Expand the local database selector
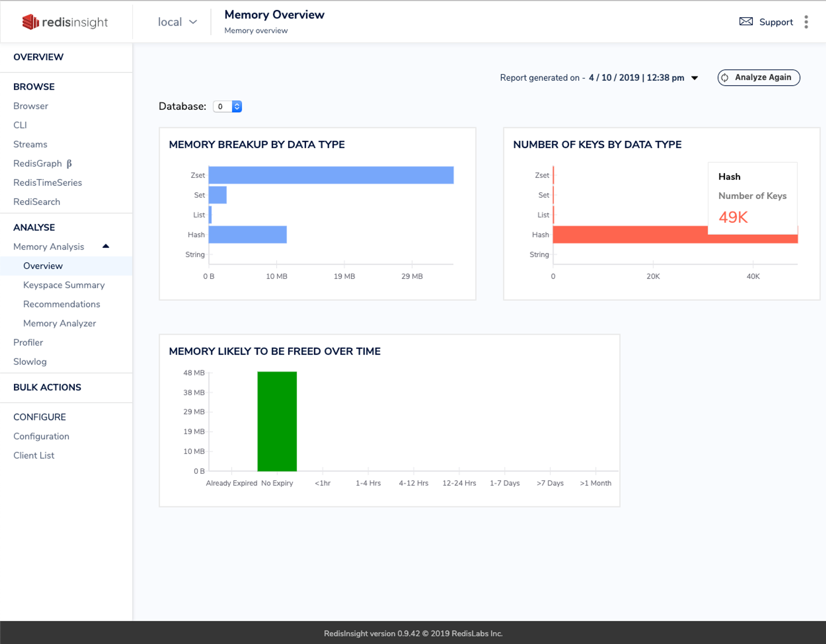826x644 pixels. pos(177,22)
